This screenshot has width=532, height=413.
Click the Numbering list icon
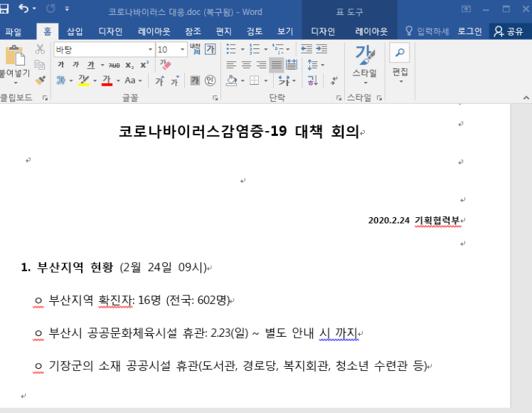(x=255, y=49)
